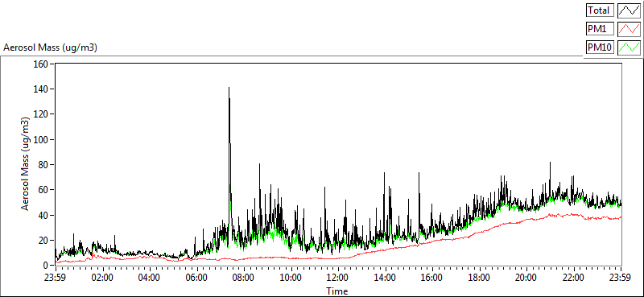Select the Total legend label
Image resolution: width=644 pixels, height=297 pixels.
point(600,10)
